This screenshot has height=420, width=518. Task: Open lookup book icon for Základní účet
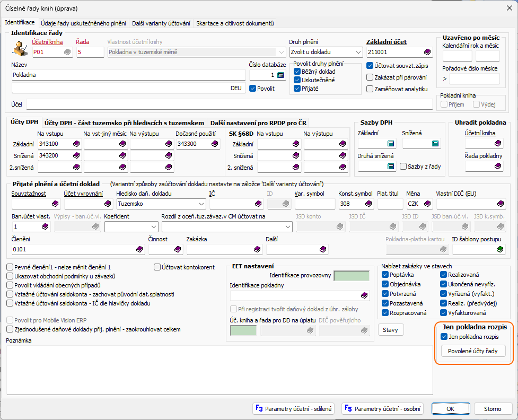[427, 52]
